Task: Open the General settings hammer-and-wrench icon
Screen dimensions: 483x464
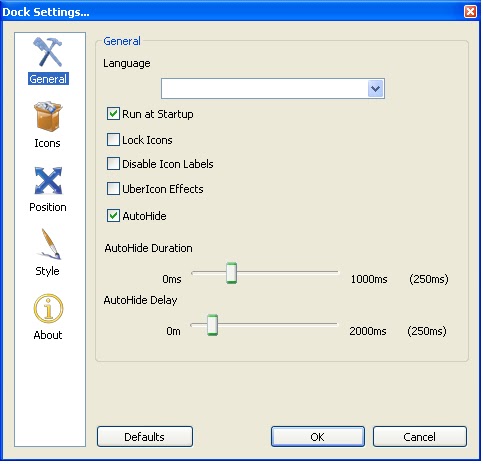Action: click(x=48, y=52)
